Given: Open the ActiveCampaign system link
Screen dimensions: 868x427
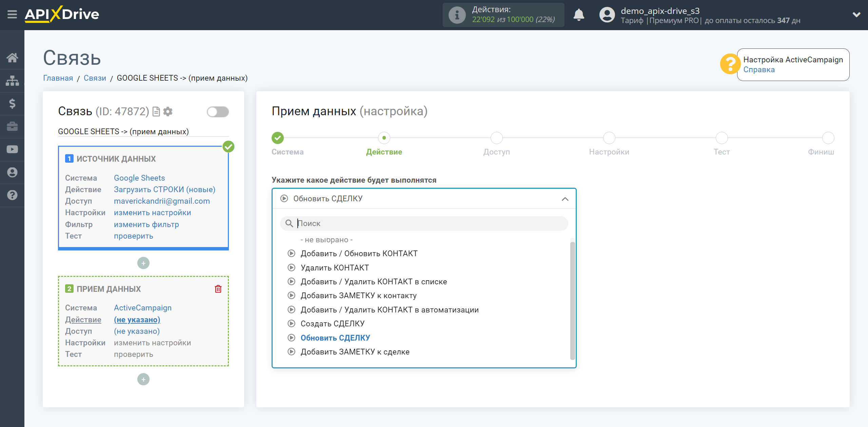Looking at the screenshot, I should [x=143, y=308].
